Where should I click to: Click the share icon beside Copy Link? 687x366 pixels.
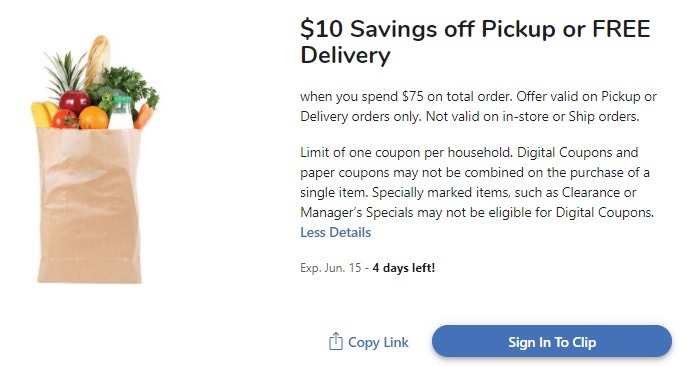point(335,341)
